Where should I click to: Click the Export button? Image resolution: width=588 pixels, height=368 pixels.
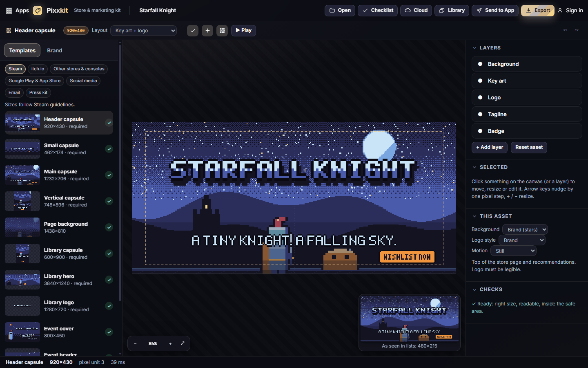point(537,11)
